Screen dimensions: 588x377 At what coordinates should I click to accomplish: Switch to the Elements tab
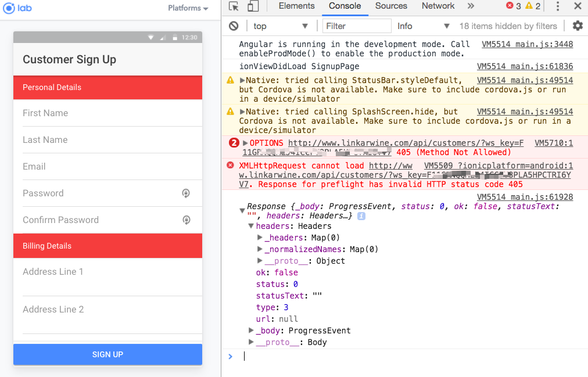[296, 6]
